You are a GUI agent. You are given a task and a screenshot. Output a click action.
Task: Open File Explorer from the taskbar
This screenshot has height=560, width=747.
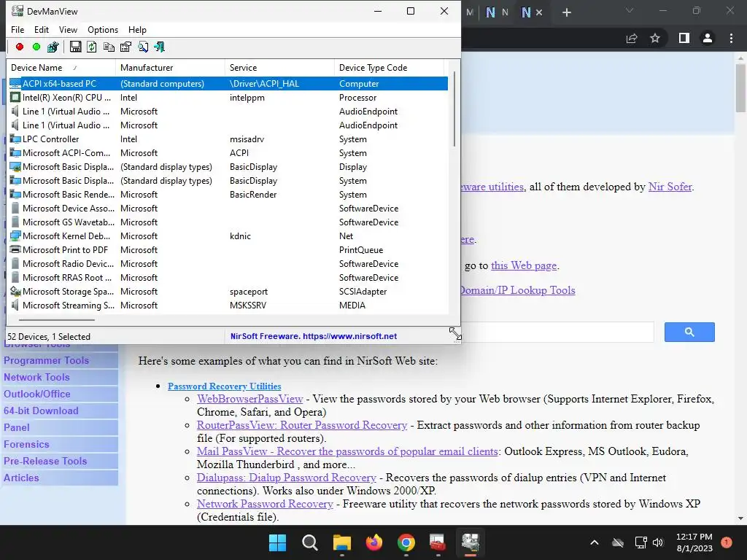[341, 542]
